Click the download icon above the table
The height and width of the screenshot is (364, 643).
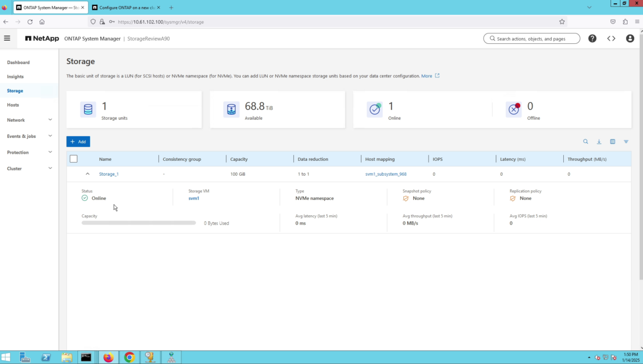(599, 142)
